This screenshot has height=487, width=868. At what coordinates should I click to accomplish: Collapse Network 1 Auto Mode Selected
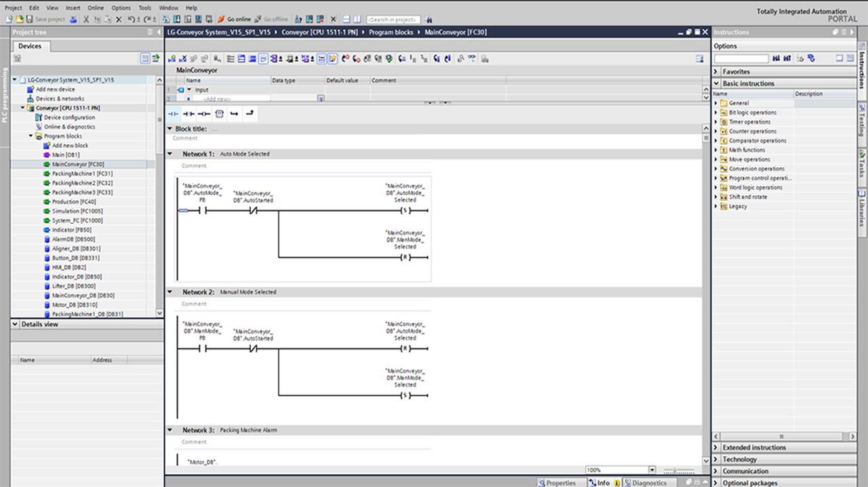tap(170, 154)
